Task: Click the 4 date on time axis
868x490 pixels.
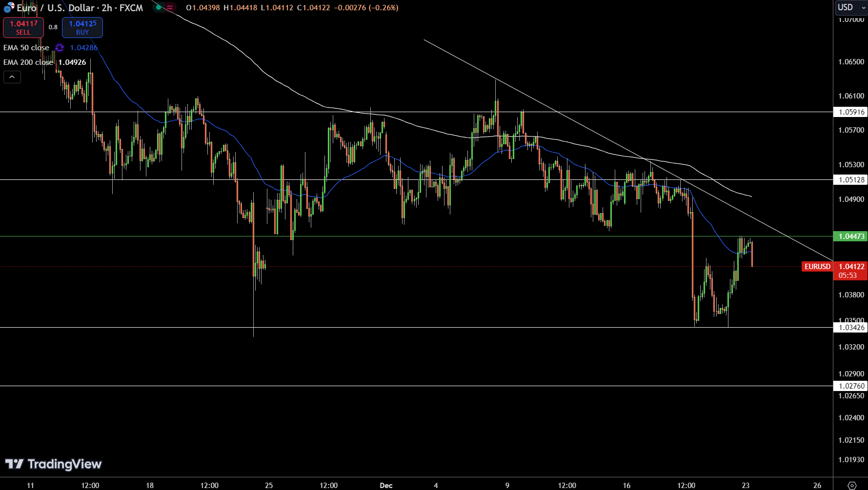Action: coord(436,486)
